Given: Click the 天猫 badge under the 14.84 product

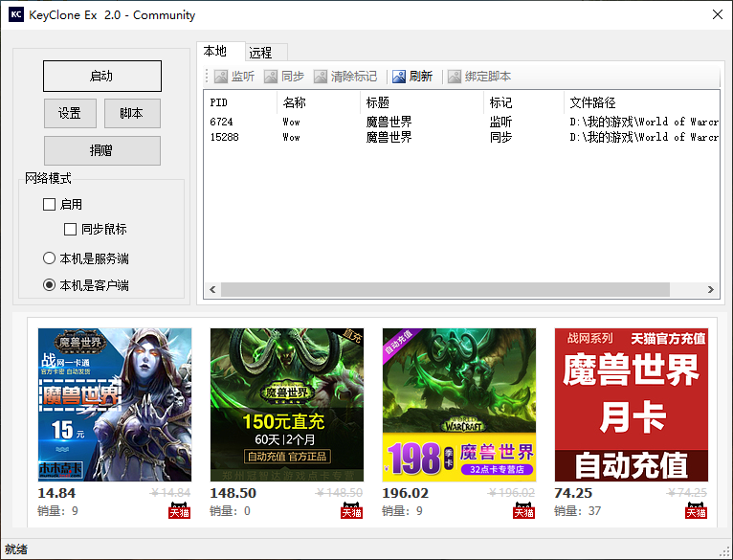Looking at the screenshot, I should coord(180,510).
